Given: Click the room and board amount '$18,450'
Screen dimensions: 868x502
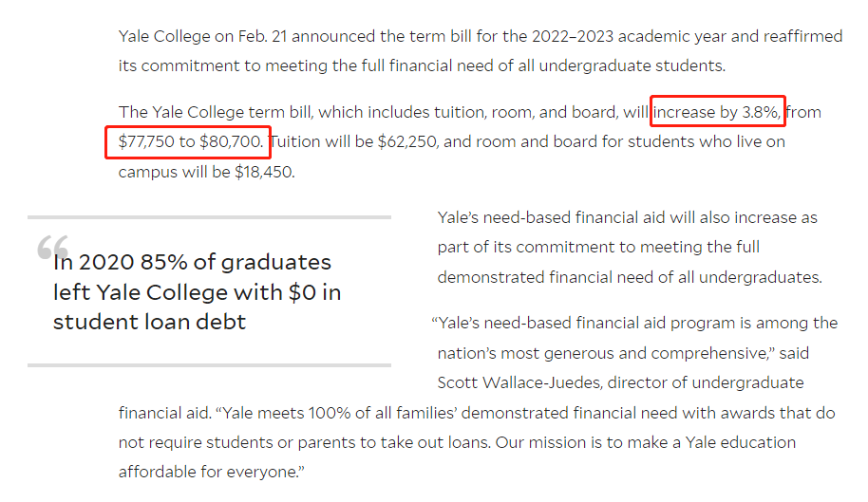Looking at the screenshot, I should pyautogui.click(x=264, y=172).
